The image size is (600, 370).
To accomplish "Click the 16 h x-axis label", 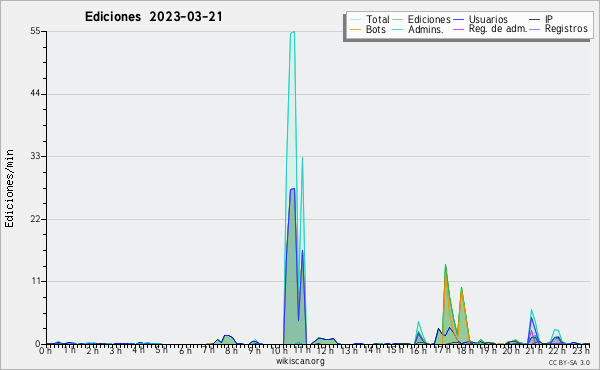I will coord(418,350).
